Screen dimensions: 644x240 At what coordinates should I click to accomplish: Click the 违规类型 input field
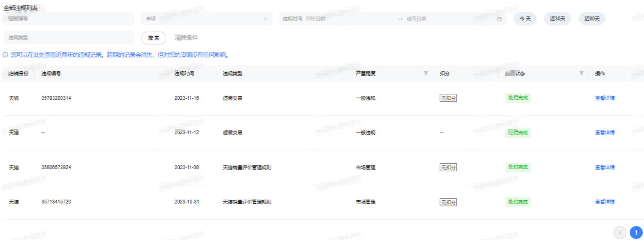coord(68,38)
